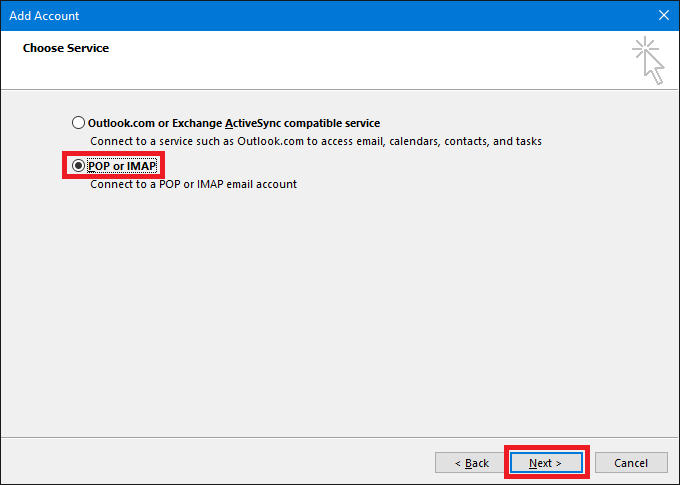Click the "POP or IMAP" option label text

pos(122,165)
